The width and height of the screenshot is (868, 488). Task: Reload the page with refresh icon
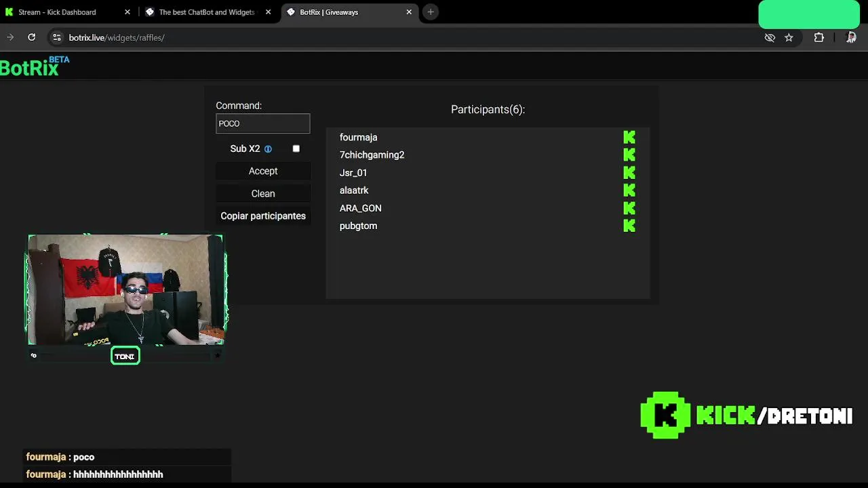click(31, 37)
